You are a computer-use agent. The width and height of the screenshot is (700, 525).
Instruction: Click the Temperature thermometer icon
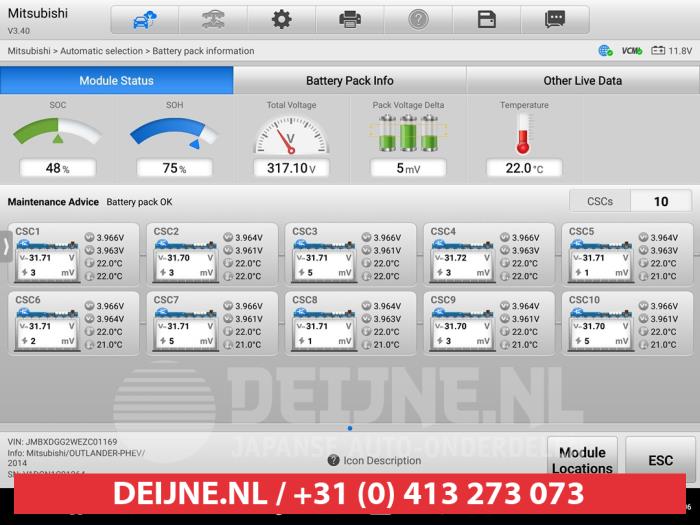[523, 134]
